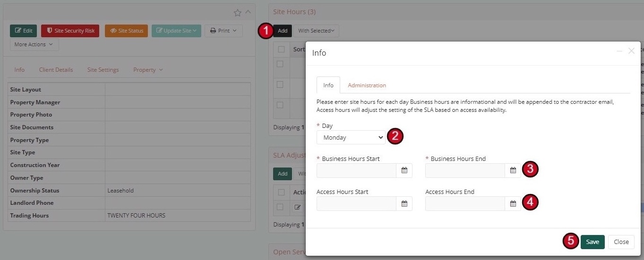
Task: Click the star favorite icon
Action: click(238, 13)
